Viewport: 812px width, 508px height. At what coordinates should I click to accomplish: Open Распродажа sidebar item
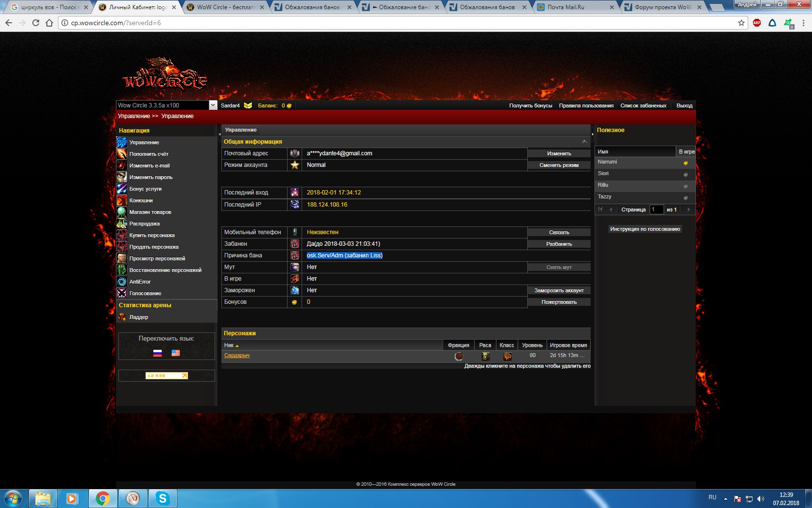pos(145,224)
